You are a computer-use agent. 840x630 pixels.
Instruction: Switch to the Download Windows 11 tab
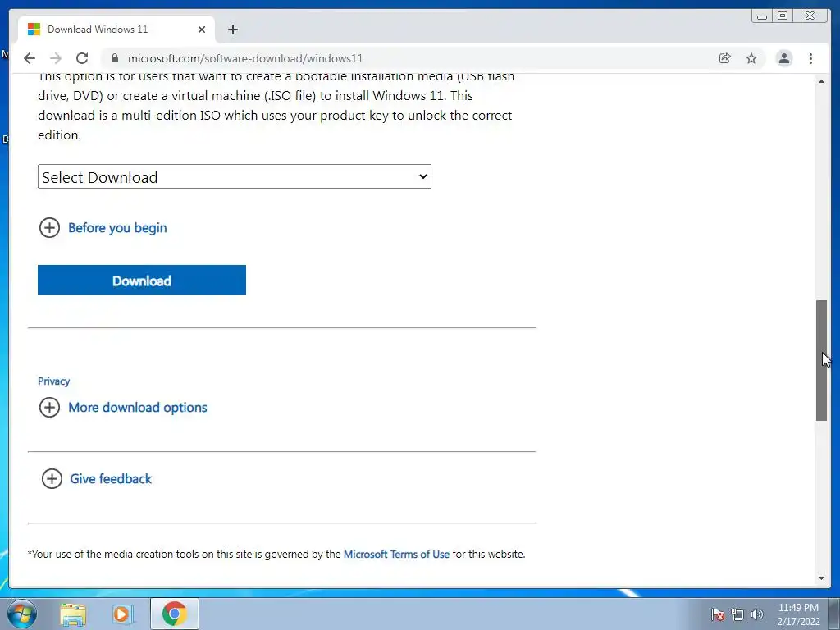click(116, 30)
